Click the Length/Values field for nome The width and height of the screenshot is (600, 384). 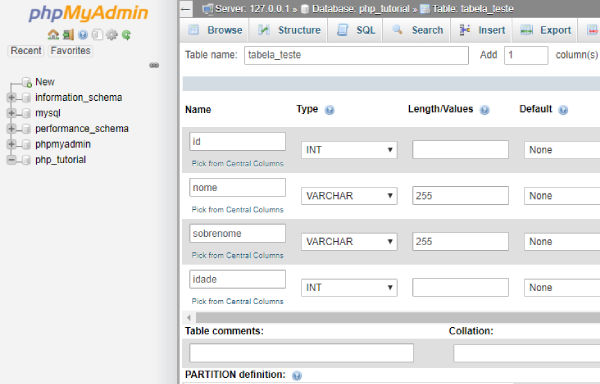(x=460, y=196)
